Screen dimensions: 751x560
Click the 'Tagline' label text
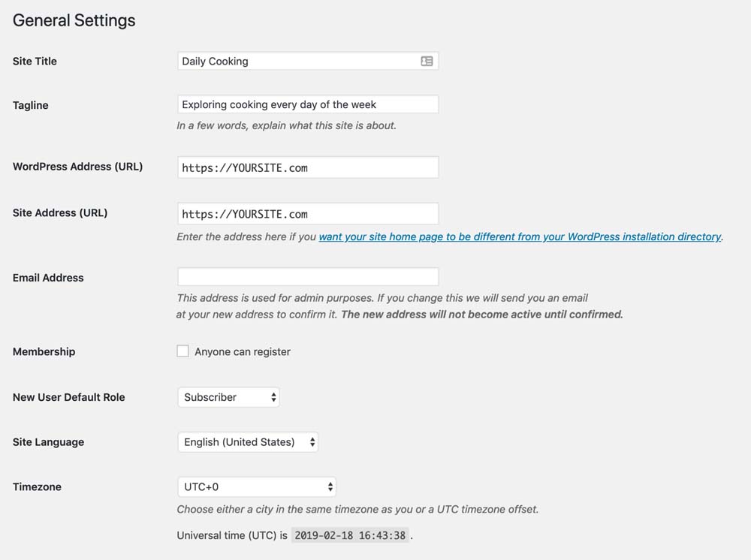31,105
